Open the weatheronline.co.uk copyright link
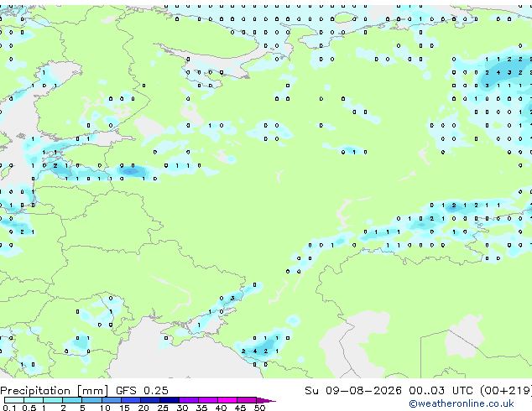532x411 pixels. pyautogui.click(x=462, y=403)
